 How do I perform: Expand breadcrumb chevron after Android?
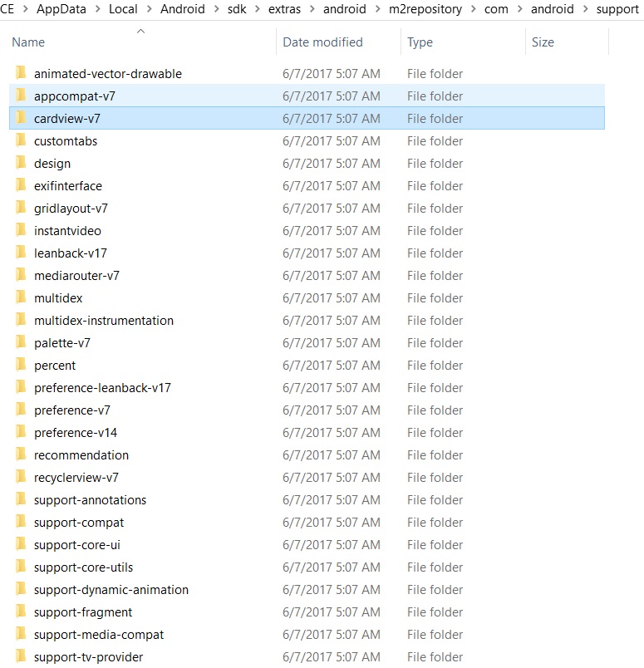point(217,9)
